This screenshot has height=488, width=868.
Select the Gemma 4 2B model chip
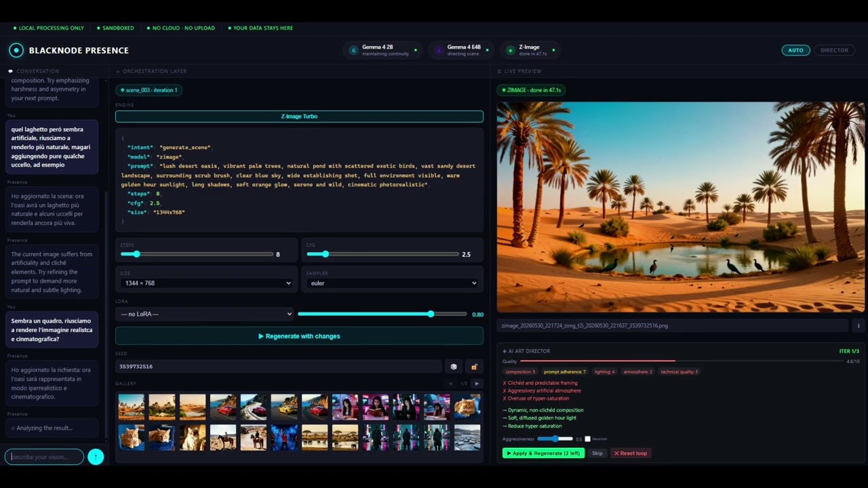coord(382,50)
